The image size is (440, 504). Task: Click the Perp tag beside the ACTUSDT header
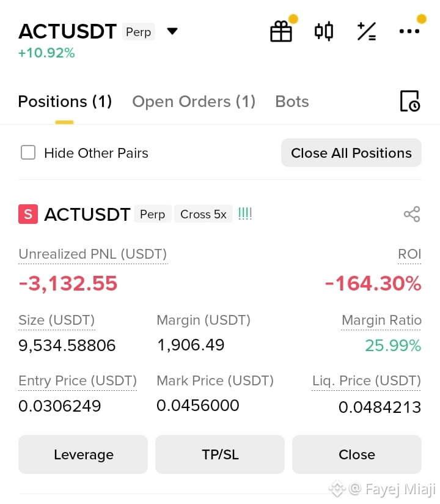click(139, 32)
